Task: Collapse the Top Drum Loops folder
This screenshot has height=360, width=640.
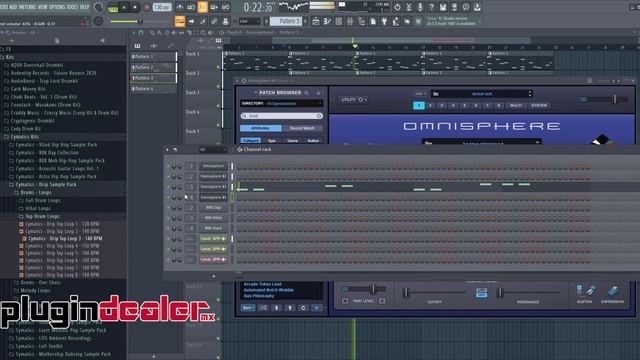Action: (42, 216)
